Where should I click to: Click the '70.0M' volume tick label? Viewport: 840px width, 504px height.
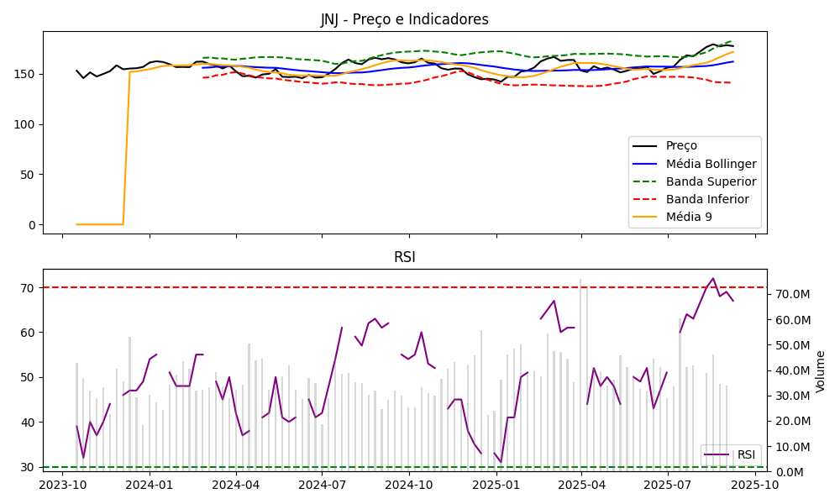[790, 295]
